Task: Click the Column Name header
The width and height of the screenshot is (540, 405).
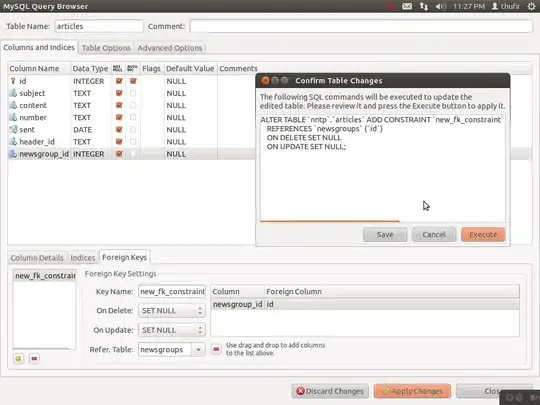Action: coord(39,69)
